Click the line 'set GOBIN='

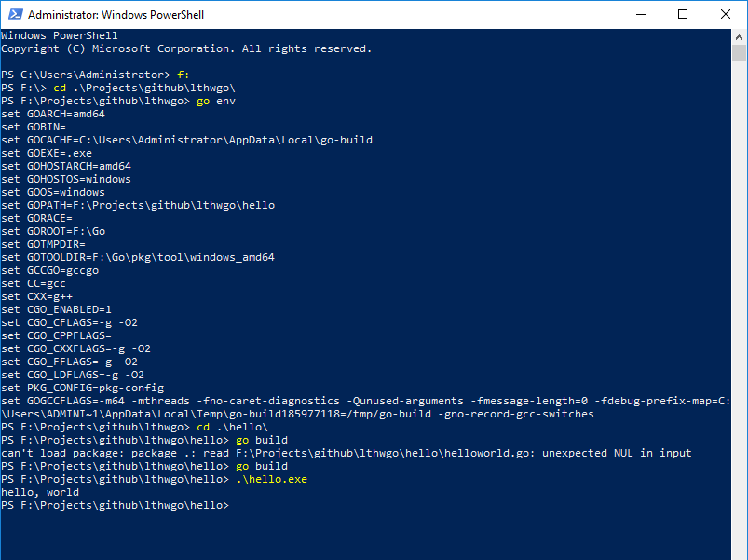[x=34, y=127]
